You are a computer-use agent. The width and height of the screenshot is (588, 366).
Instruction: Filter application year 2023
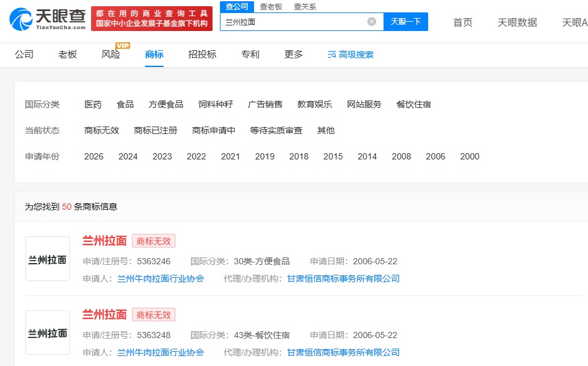pos(162,156)
